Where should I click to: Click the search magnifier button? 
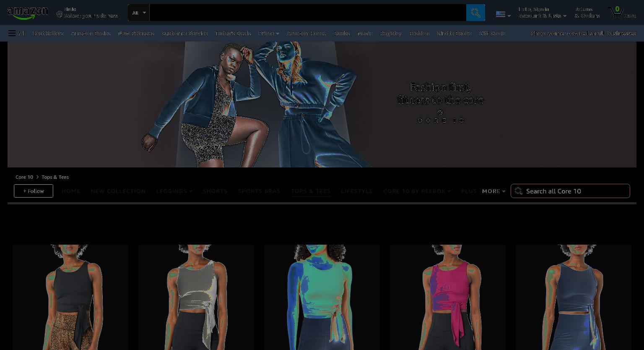[x=475, y=13]
